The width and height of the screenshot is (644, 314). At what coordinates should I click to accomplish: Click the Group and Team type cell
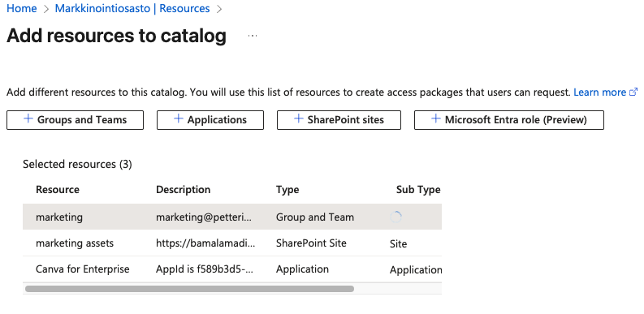click(x=315, y=217)
